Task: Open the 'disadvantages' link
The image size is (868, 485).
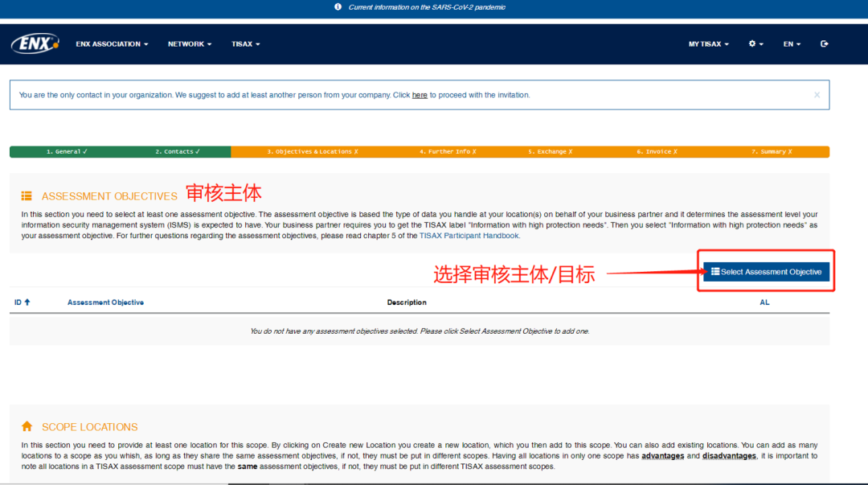Action: point(728,455)
